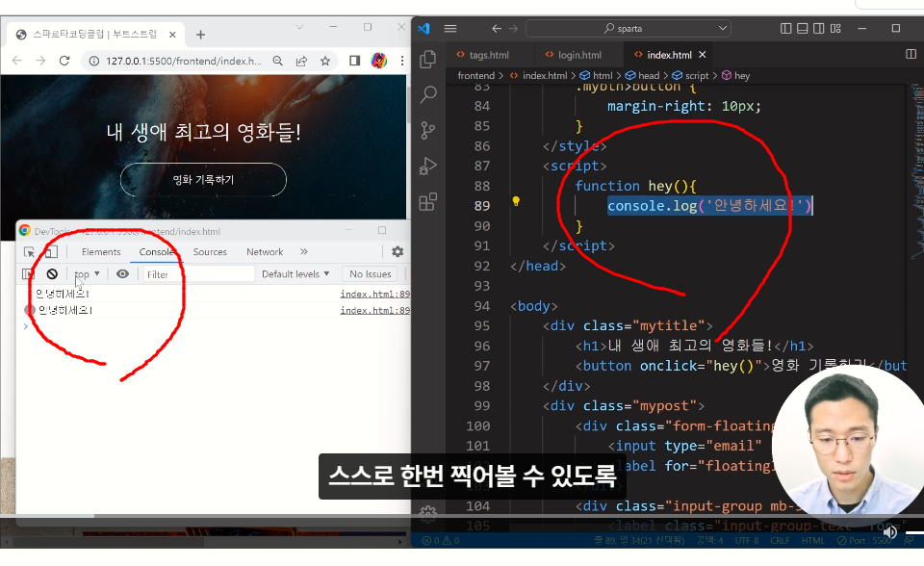Click the zoom magnifier in address bar
The height and width of the screenshot is (566, 924).
(x=277, y=61)
